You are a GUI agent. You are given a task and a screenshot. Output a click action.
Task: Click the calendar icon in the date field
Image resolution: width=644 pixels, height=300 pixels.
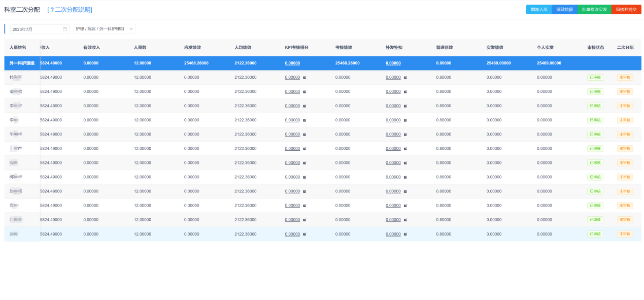pos(65,29)
